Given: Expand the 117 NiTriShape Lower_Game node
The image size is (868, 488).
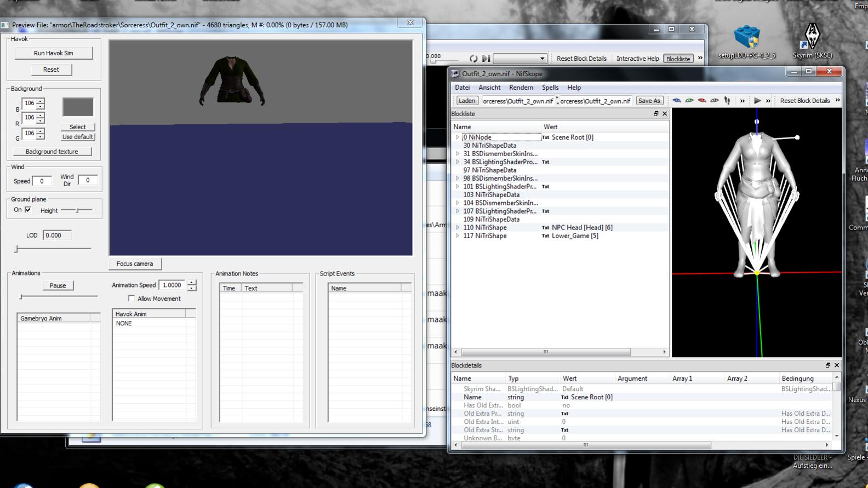Looking at the screenshot, I should [x=458, y=236].
